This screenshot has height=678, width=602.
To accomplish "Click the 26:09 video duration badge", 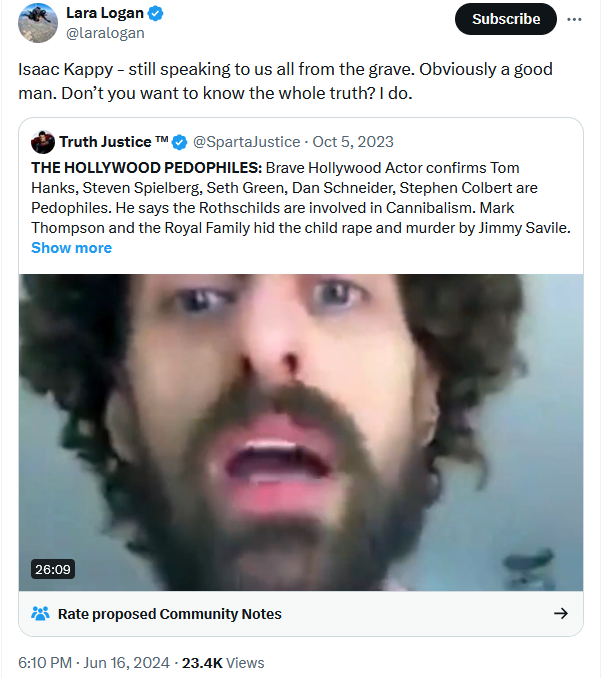I will 53,569.
